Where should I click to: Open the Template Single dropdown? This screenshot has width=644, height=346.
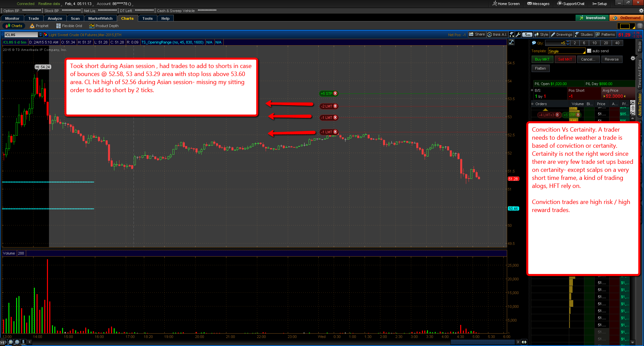click(x=567, y=51)
